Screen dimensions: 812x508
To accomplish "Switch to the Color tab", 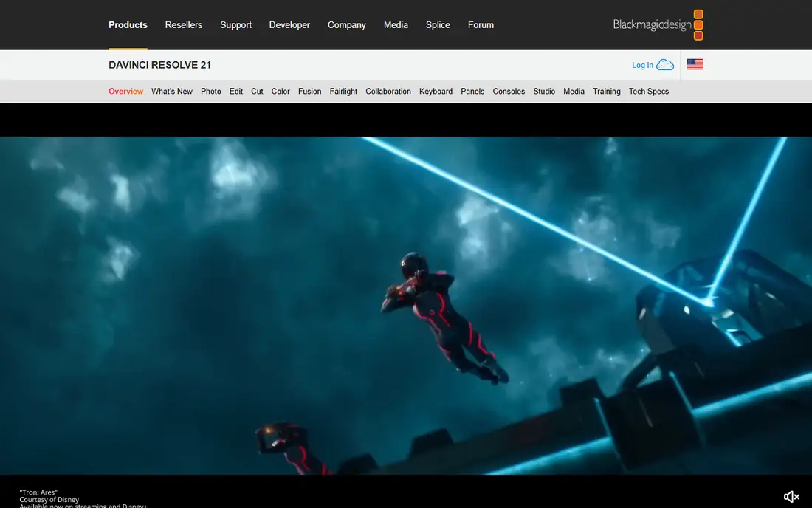I will click(x=281, y=91).
